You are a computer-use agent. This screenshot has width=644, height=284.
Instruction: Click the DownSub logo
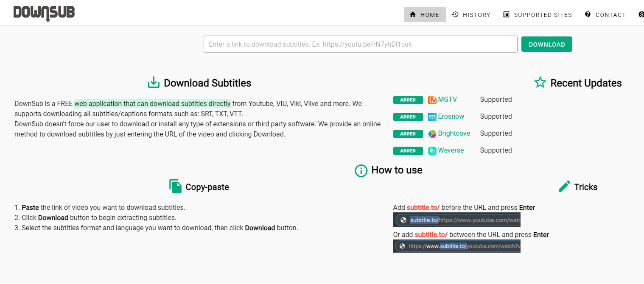pyautogui.click(x=44, y=13)
